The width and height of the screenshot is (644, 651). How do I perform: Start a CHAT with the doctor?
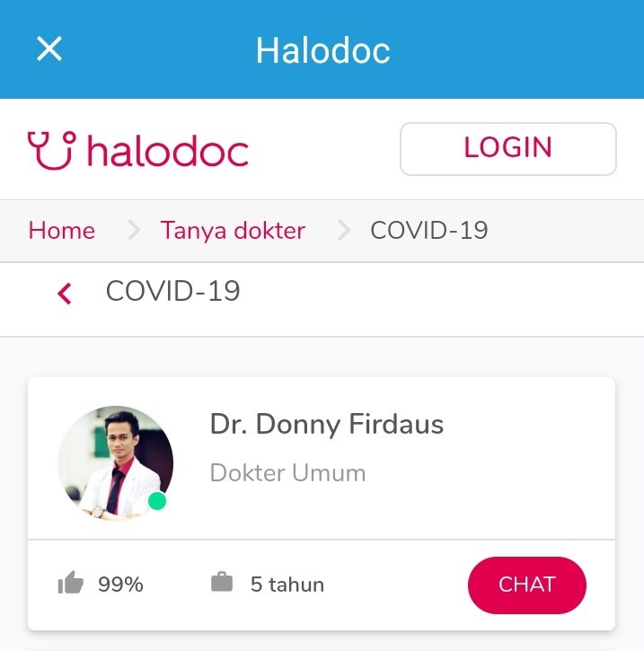point(527,585)
